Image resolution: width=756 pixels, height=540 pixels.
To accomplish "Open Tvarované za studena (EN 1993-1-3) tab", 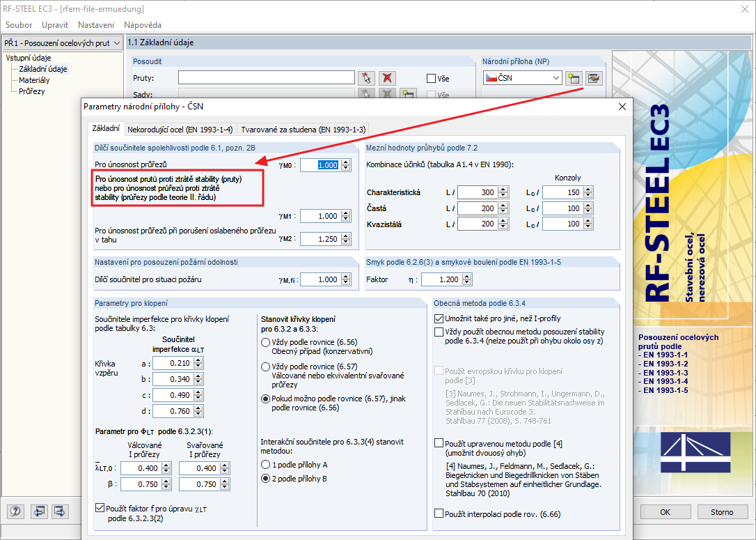I will (304, 130).
